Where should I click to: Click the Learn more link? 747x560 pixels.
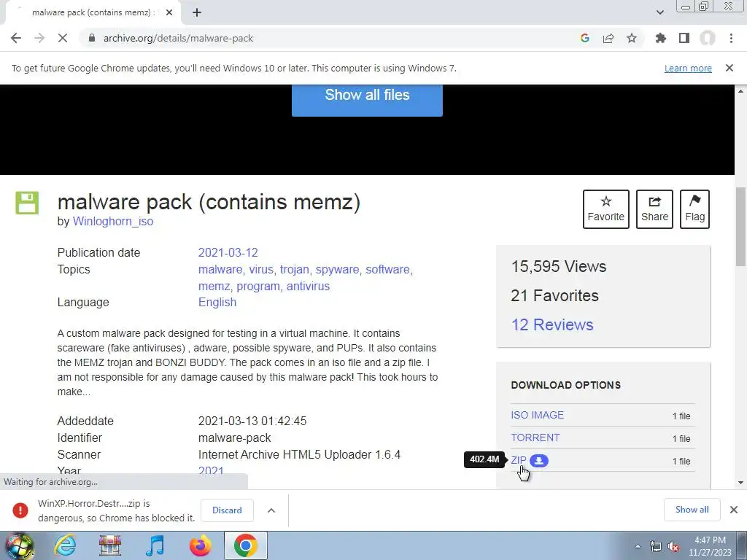click(688, 68)
